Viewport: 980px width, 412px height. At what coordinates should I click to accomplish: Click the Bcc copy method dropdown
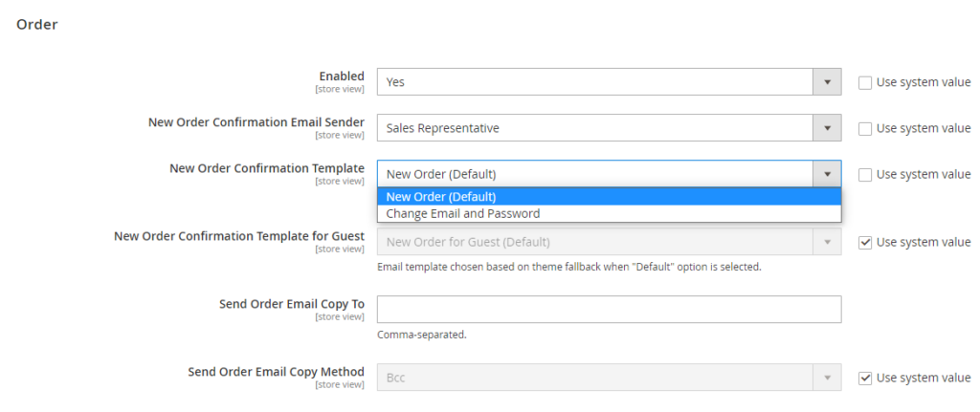609,378
